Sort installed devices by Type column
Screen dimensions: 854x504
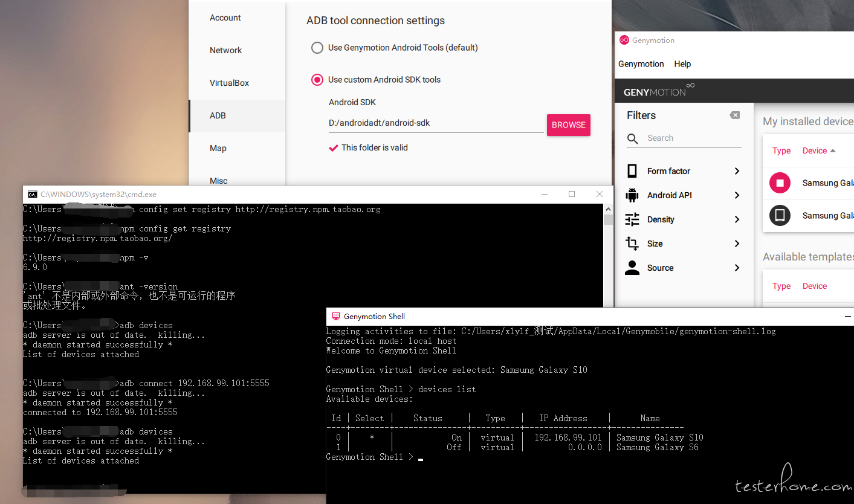[781, 151]
